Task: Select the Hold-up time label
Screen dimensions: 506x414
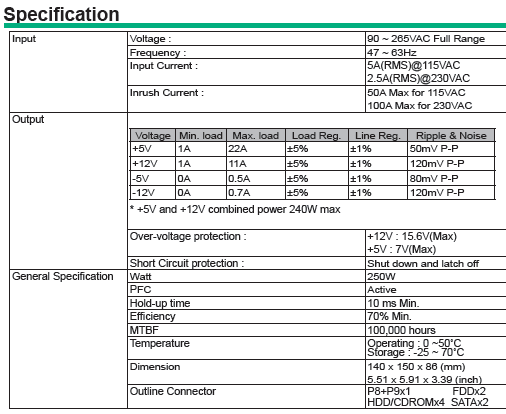Action: tap(160, 303)
